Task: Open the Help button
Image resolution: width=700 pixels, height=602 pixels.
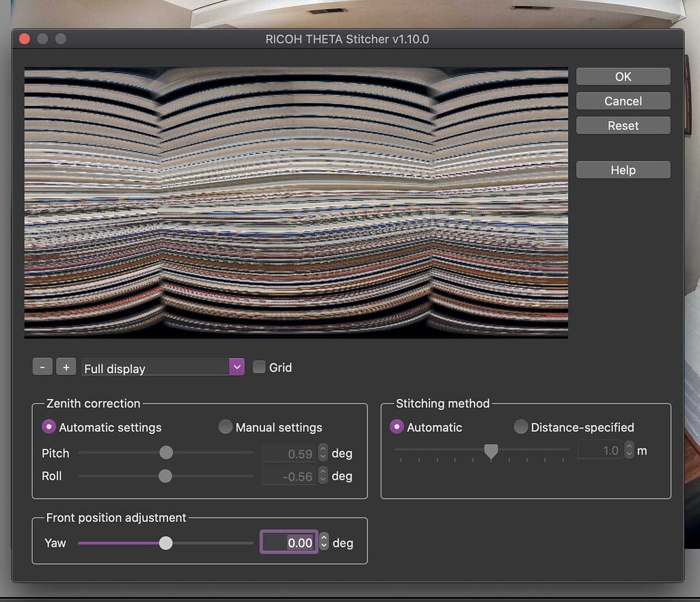Action: [623, 170]
